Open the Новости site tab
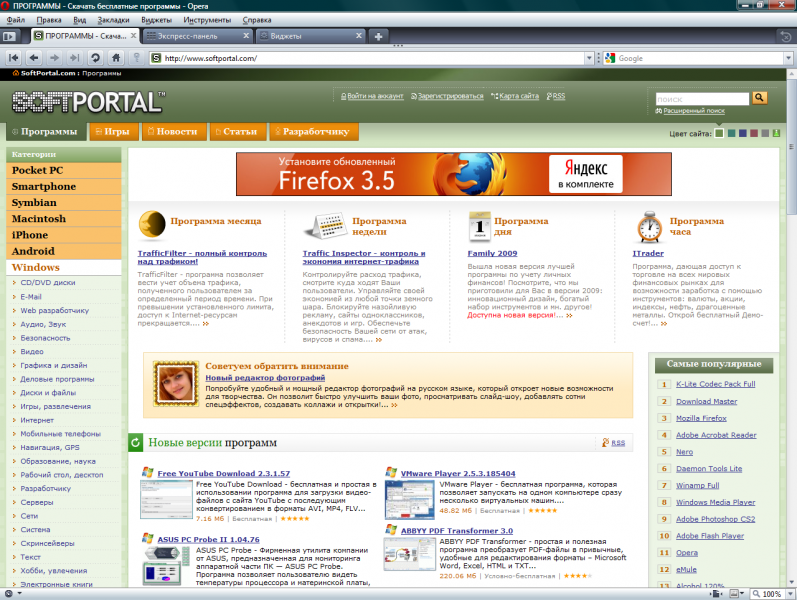The width and height of the screenshot is (797, 600). pos(172,132)
